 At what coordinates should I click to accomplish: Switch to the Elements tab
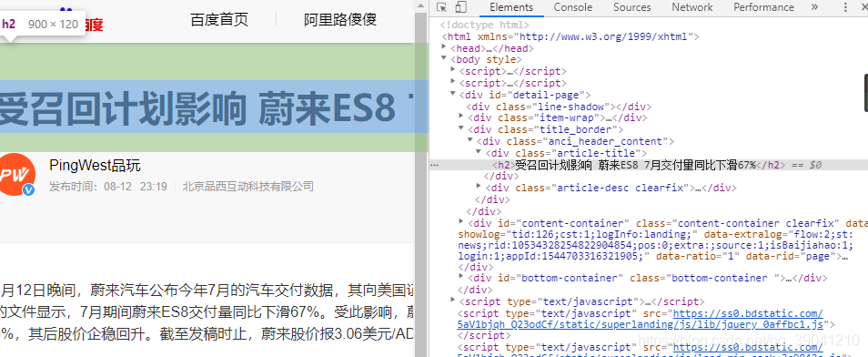(511, 7)
